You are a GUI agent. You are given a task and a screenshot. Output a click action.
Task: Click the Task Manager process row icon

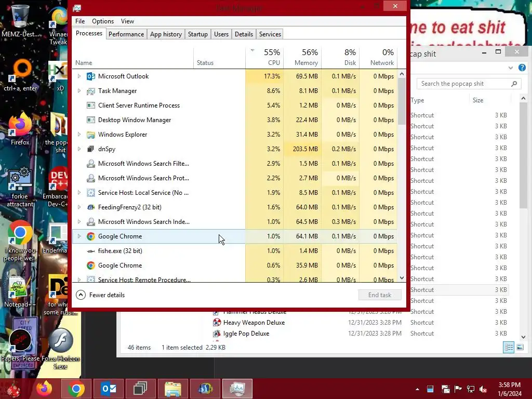point(90,91)
